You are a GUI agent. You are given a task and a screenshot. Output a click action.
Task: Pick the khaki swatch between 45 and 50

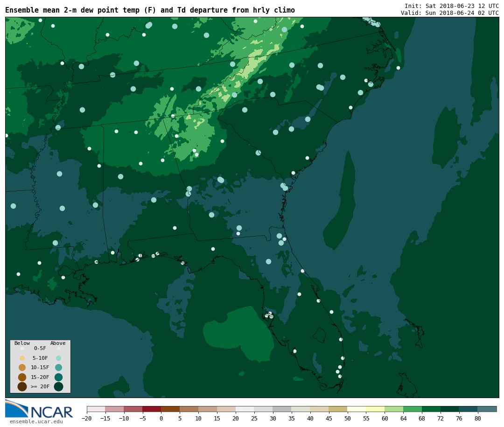coord(338,409)
